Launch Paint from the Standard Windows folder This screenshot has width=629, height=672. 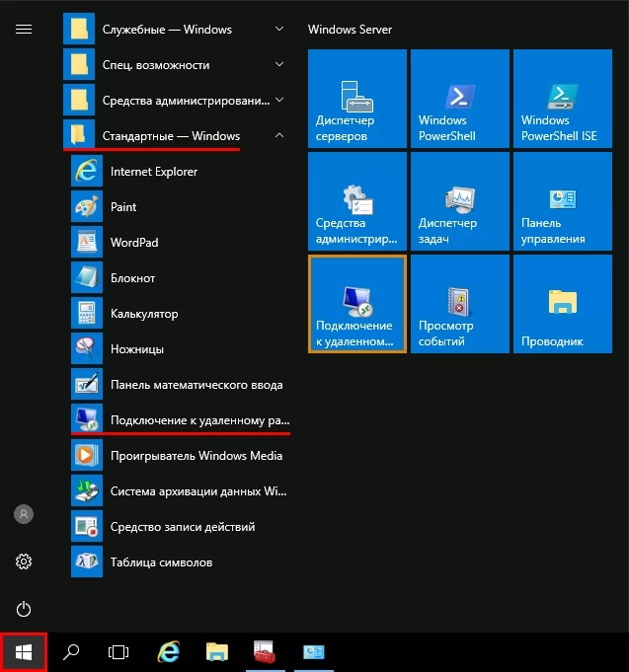123,207
